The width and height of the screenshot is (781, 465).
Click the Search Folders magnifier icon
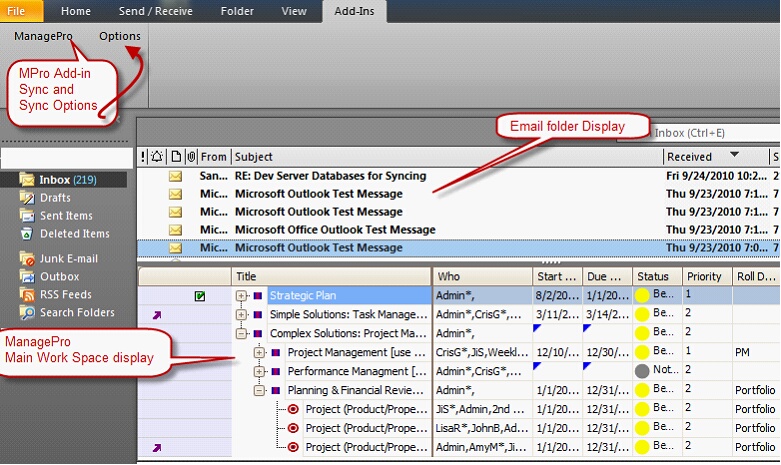[x=27, y=312]
